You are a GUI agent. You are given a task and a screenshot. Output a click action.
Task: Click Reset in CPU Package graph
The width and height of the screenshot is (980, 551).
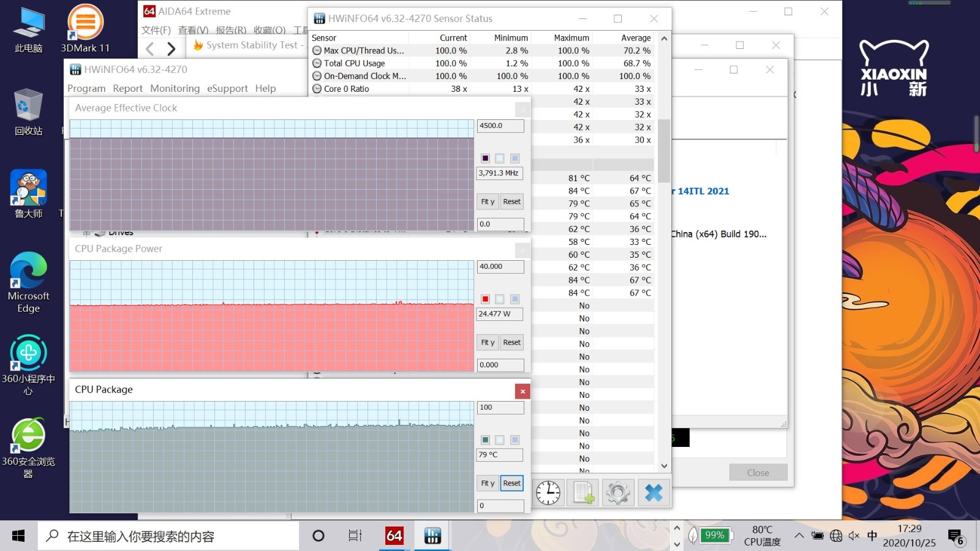[511, 483]
